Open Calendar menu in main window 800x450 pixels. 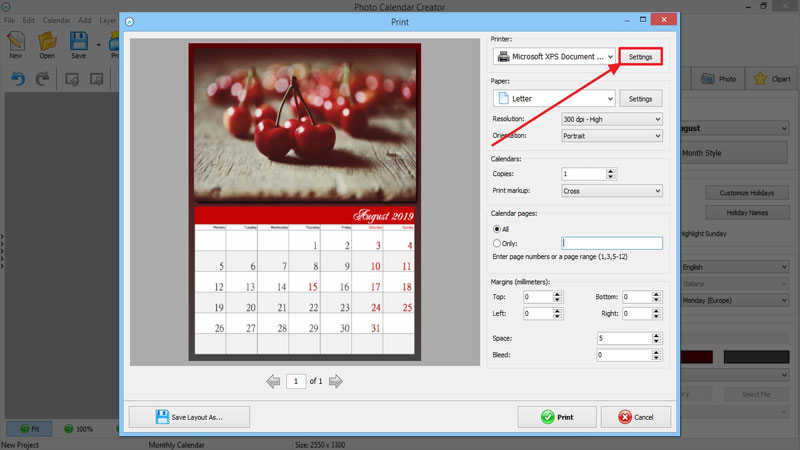tap(56, 20)
